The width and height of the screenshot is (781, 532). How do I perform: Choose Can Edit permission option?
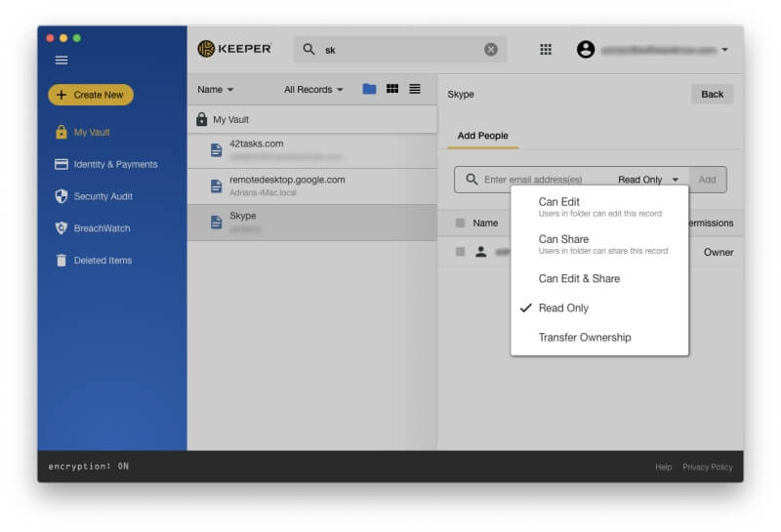pyautogui.click(x=599, y=207)
